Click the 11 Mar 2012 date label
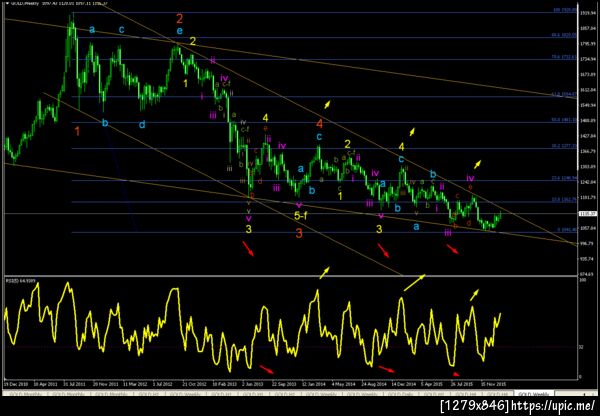The width and height of the screenshot is (600, 416). [x=135, y=383]
